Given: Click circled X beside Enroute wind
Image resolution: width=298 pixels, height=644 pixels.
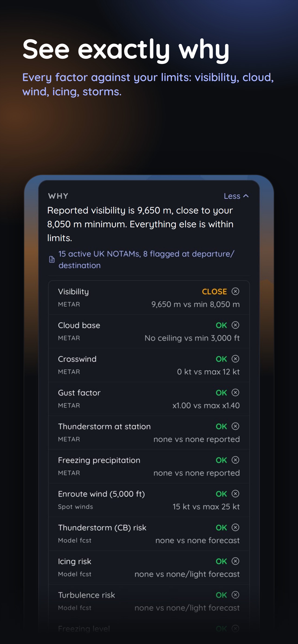Looking at the screenshot, I should coord(235,494).
